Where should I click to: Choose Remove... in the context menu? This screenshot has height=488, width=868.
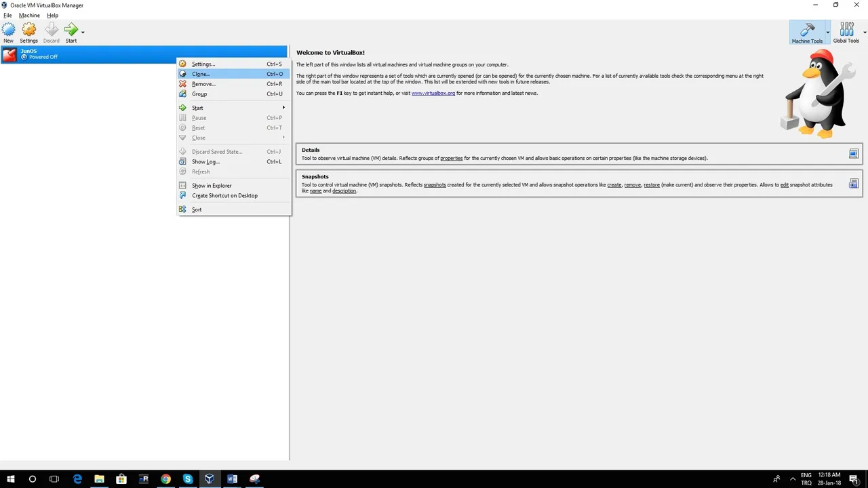click(234, 84)
